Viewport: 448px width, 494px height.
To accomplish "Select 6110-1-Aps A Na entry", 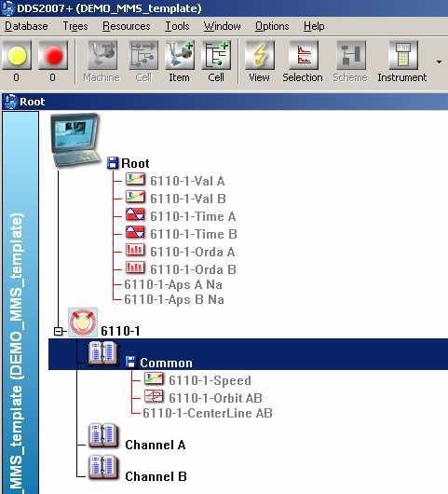I will click(173, 285).
